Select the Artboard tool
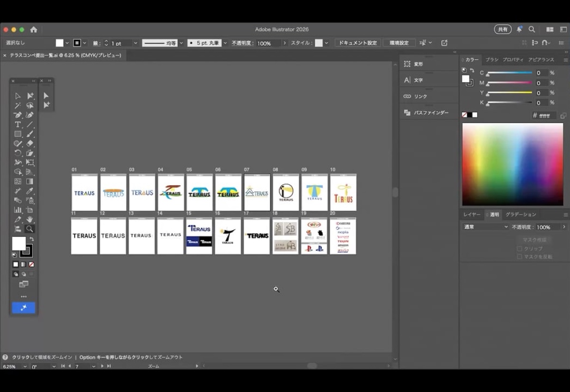The width and height of the screenshot is (570, 392). (x=30, y=210)
